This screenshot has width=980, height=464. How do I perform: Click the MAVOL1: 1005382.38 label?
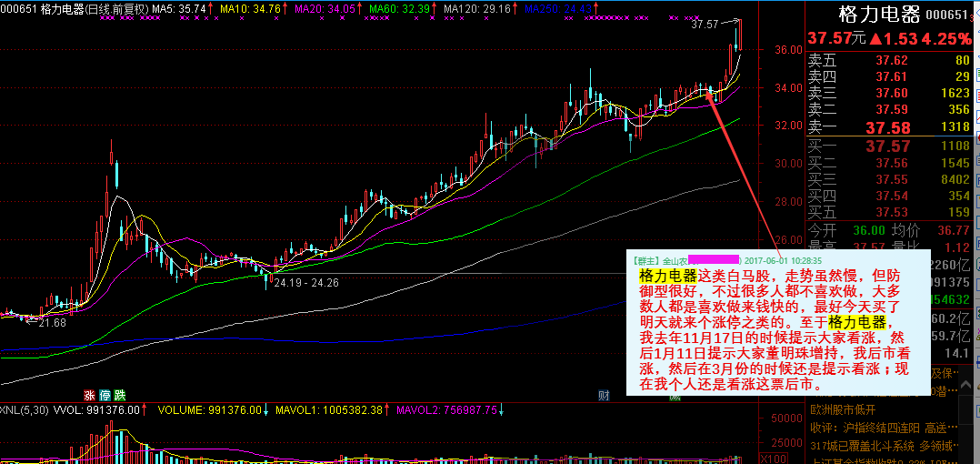328,410
